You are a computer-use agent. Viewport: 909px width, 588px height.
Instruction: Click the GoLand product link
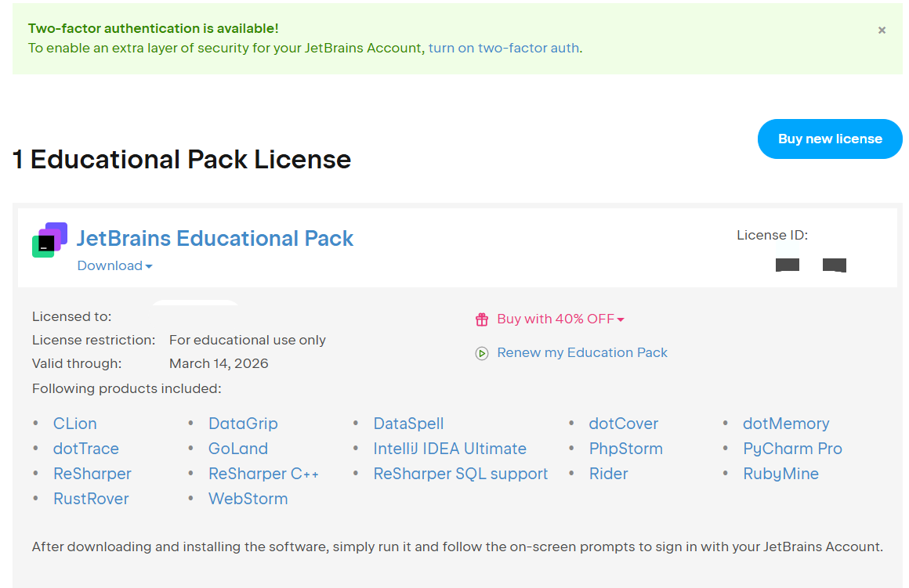(x=238, y=449)
